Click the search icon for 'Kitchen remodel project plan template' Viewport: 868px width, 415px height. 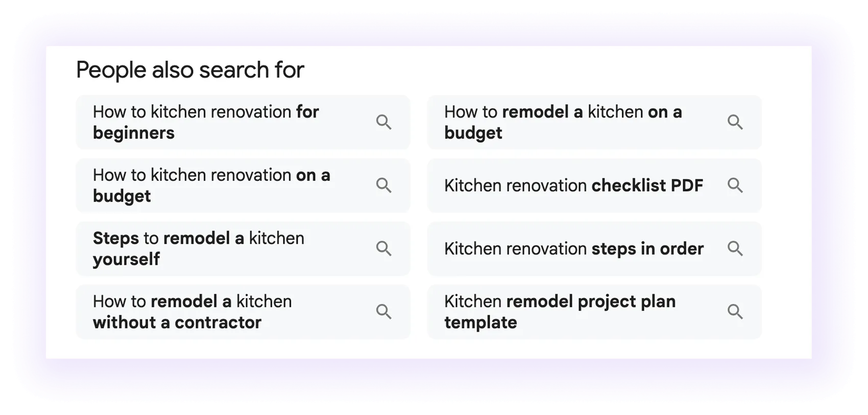[x=736, y=312]
